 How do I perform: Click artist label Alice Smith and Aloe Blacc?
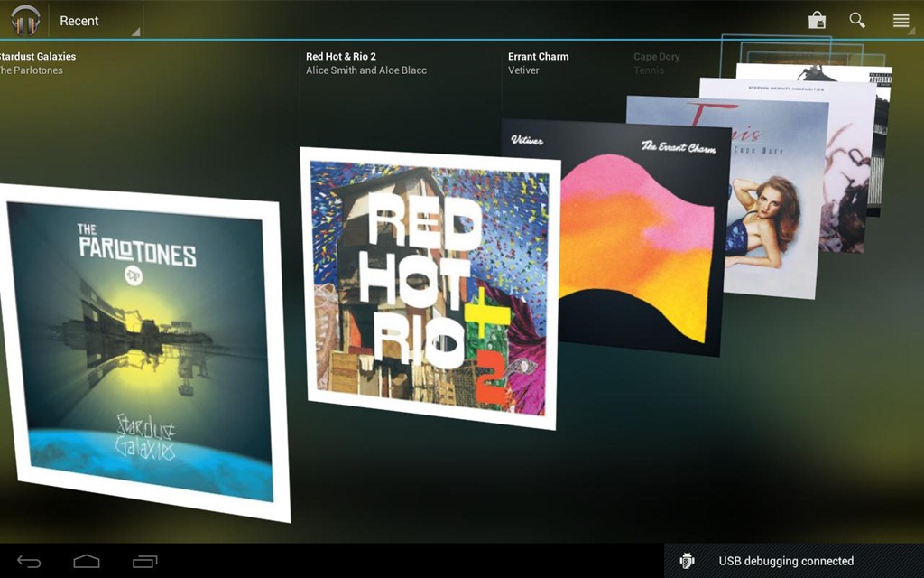pos(366,70)
